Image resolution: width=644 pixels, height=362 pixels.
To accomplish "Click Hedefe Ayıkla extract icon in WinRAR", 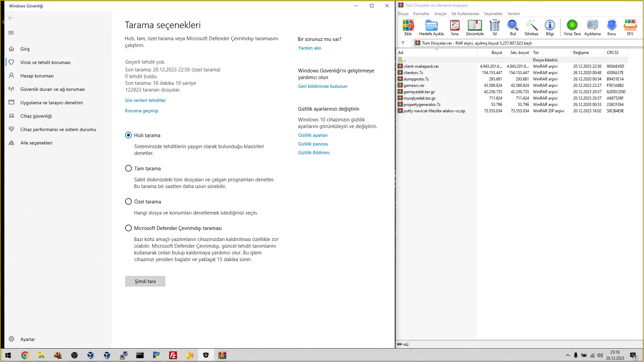I will tap(431, 27).
